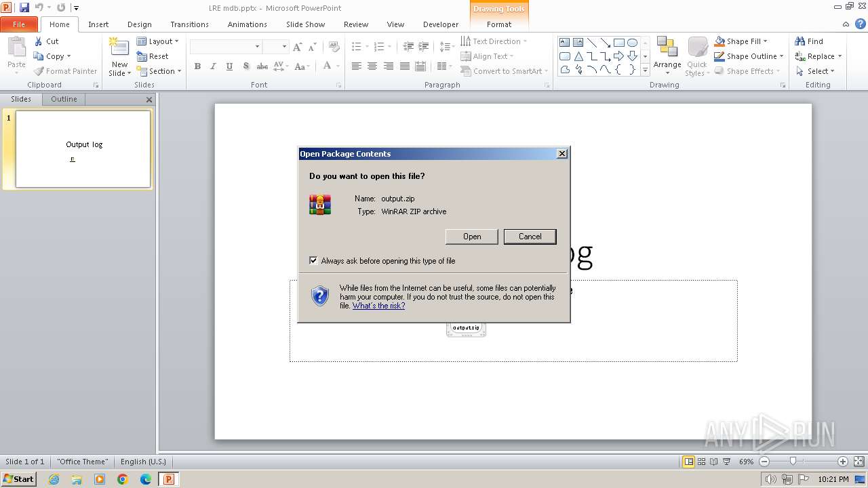Toggle Strikethrough formatting
The image size is (868, 488).
pos(262,66)
